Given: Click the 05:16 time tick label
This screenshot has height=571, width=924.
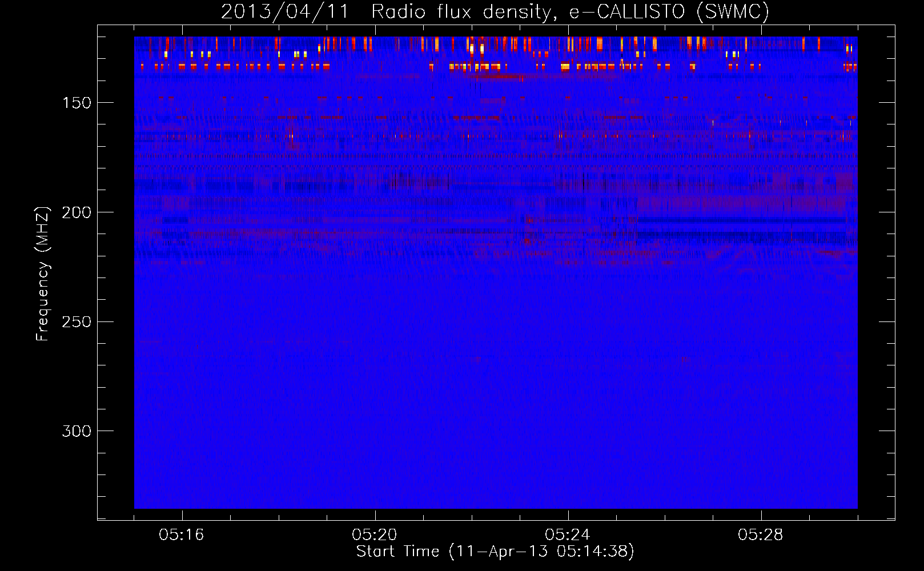Looking at the screenshot, I should click(x=182, y=535).
